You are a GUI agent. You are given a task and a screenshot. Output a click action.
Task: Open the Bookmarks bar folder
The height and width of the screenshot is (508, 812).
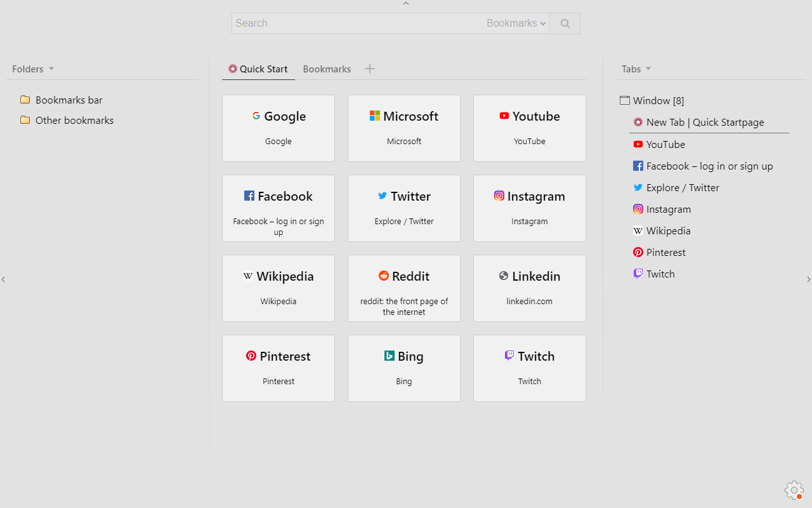(69, 100)
